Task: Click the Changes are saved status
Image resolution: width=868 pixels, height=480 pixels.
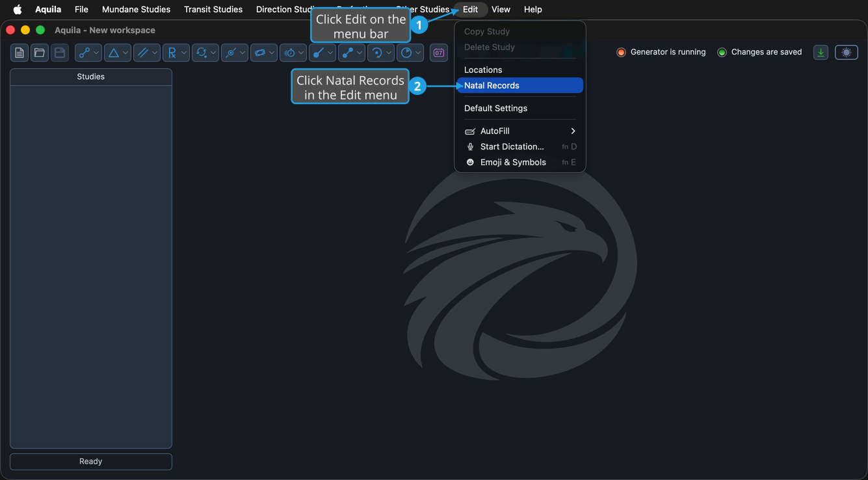Action: [759, 52]
